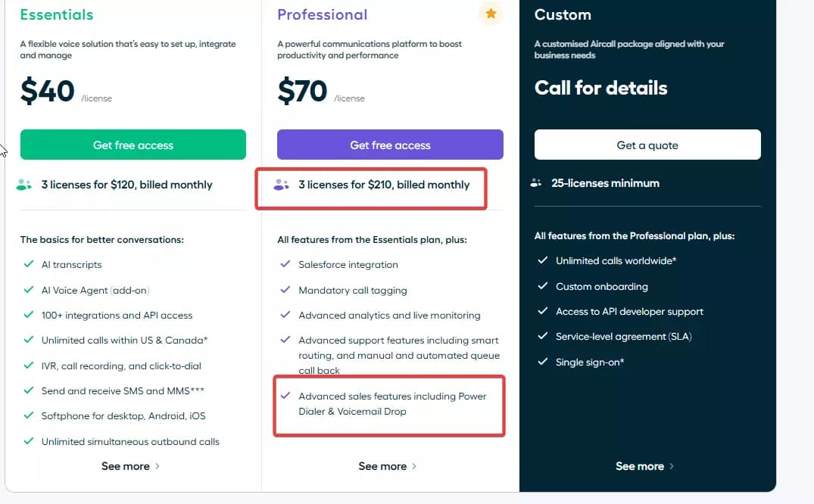Click the checkmark beside Send and receive SMS
The width and height of the screenshot is (814, 504).
[x=30, y=390]
